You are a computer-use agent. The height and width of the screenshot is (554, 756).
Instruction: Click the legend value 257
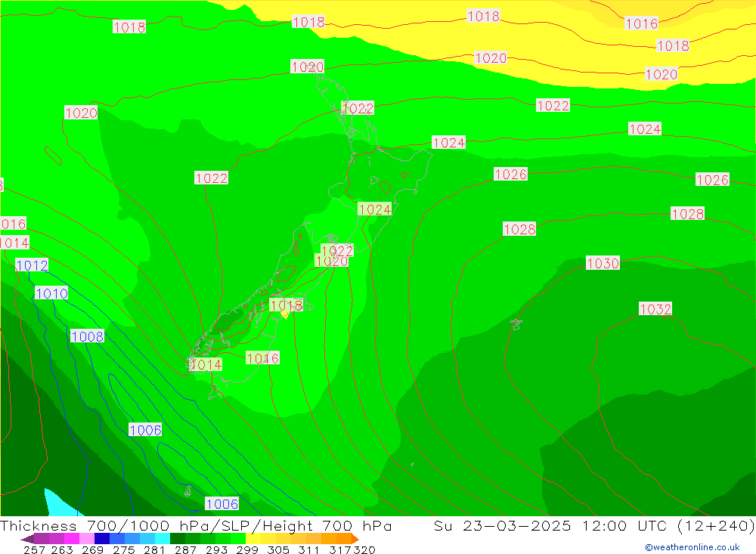click(34, 549)
